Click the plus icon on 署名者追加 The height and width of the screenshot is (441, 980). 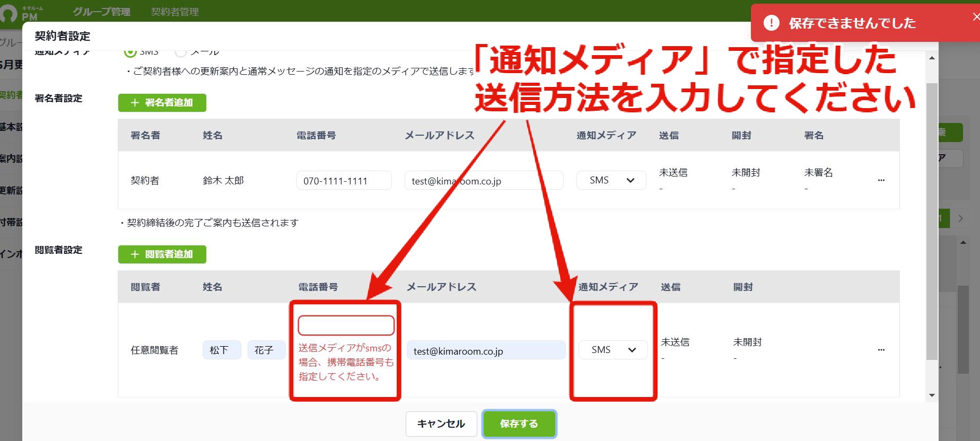[135, 102]
